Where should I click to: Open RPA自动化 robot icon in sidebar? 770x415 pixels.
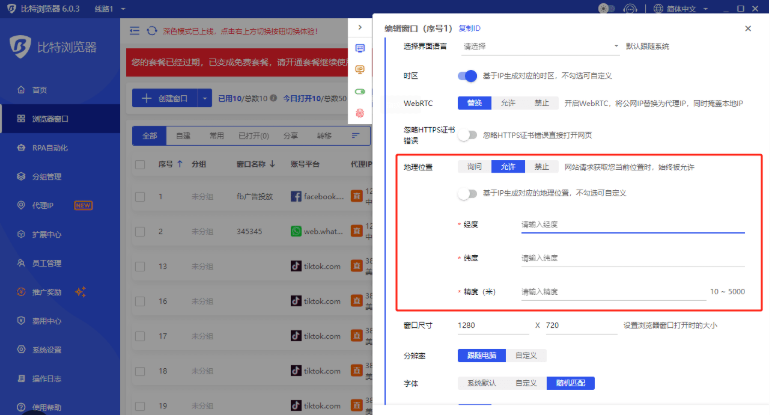pyautogui.click(x=21, y=148)
